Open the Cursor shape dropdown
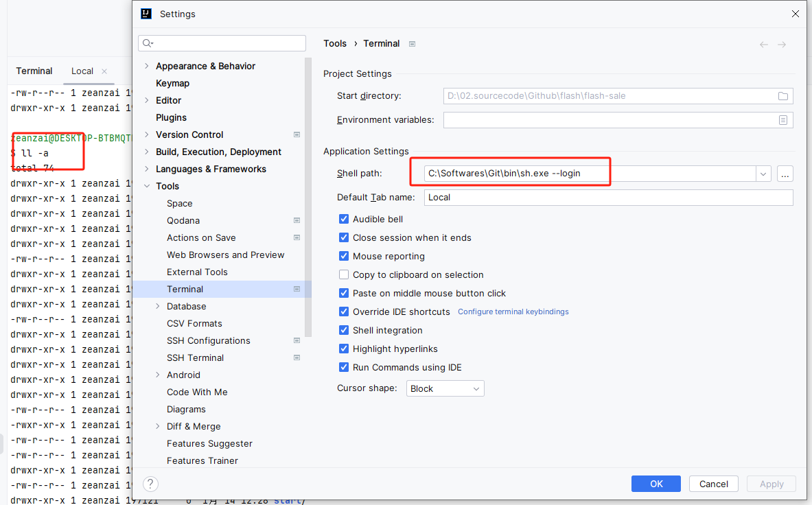Screen dimensions: 812x505 pyautogui.click(x=445, y=388)
